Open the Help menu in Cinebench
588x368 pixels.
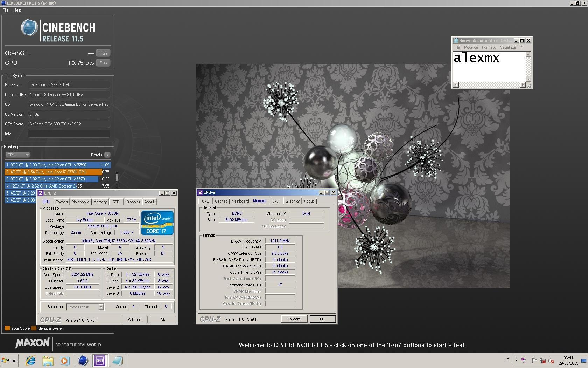(17, 10)
